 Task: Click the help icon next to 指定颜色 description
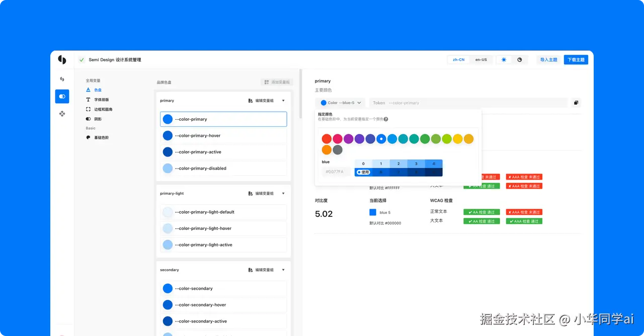[x=386, y=119]
